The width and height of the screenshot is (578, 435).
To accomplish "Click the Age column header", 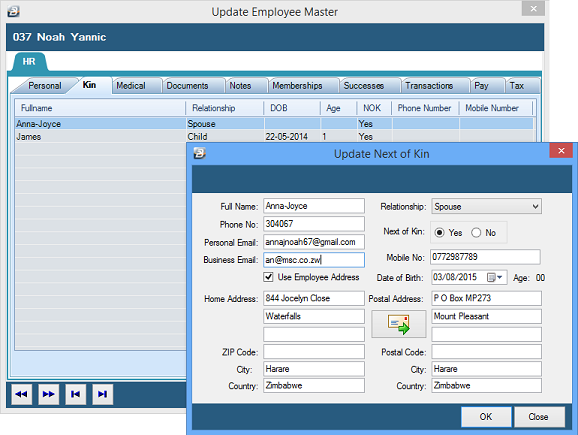I will point(338,108).
